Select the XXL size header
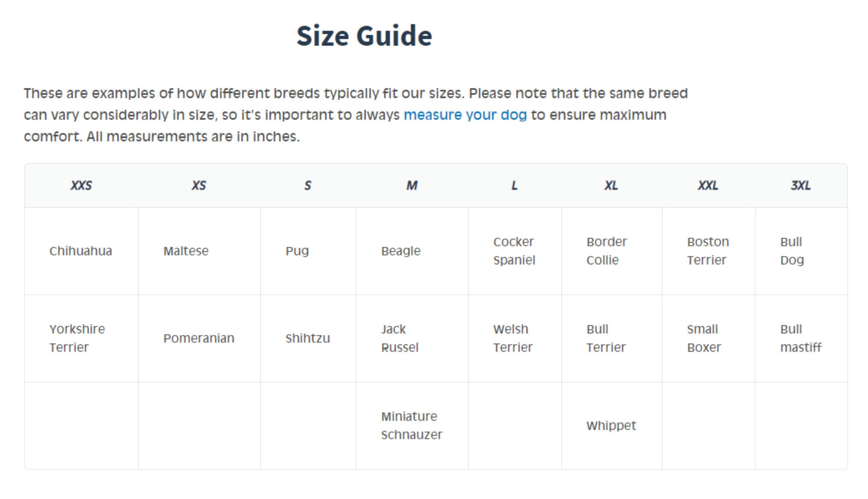This screenshot has width=868, height=499. [x=708, y=186]
